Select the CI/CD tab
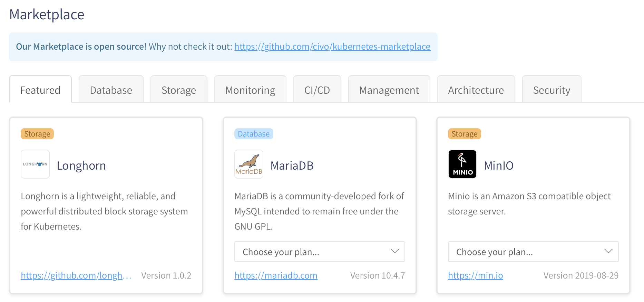 (317, 89)
